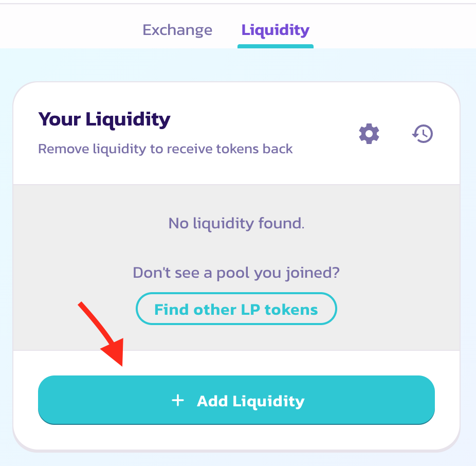Open recent transactions history clock icon
The image size is (476, 466).
[x=423, y=134]
